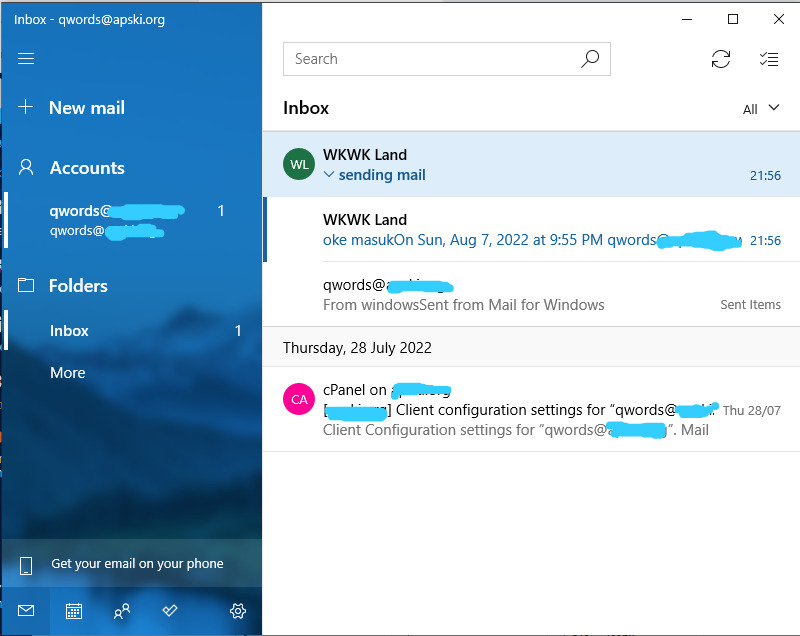This screenshot has width=800, height=636.
Task: Enter selection mode with the checklist icon
Action: pyautogui.click(x=768, y=59)
